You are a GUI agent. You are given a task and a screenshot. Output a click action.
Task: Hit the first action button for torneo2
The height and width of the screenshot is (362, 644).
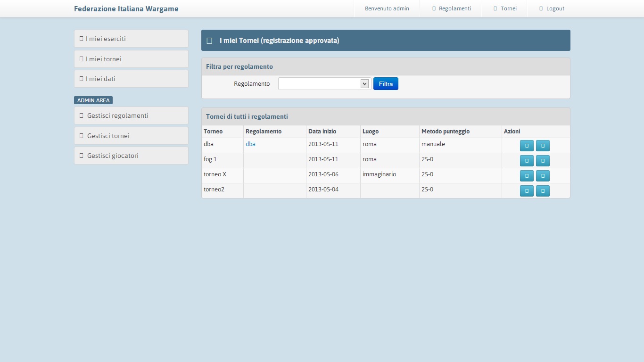527,191
